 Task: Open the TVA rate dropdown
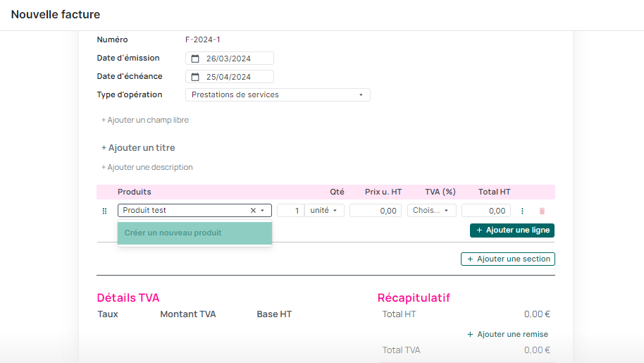[431, 211]
